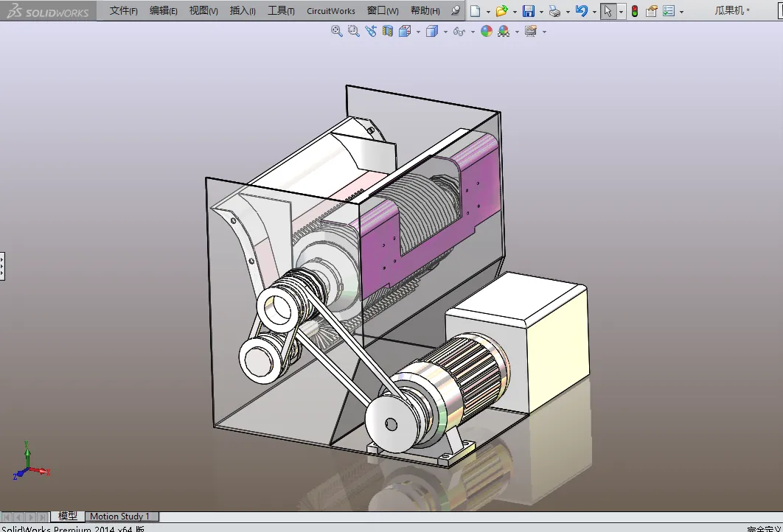Select the large motor pulley wheel
The image size is (783, 532).
392,424
